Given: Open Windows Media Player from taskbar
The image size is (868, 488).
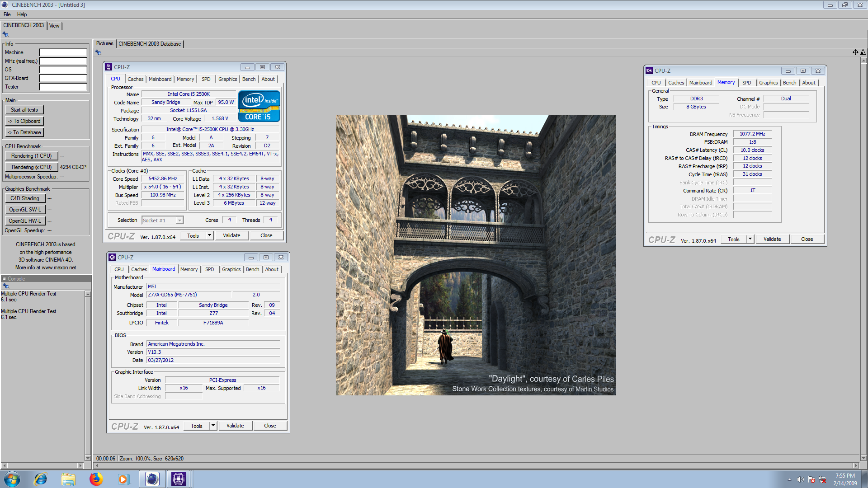Looking at the screenshot, I should coord(123,479).
